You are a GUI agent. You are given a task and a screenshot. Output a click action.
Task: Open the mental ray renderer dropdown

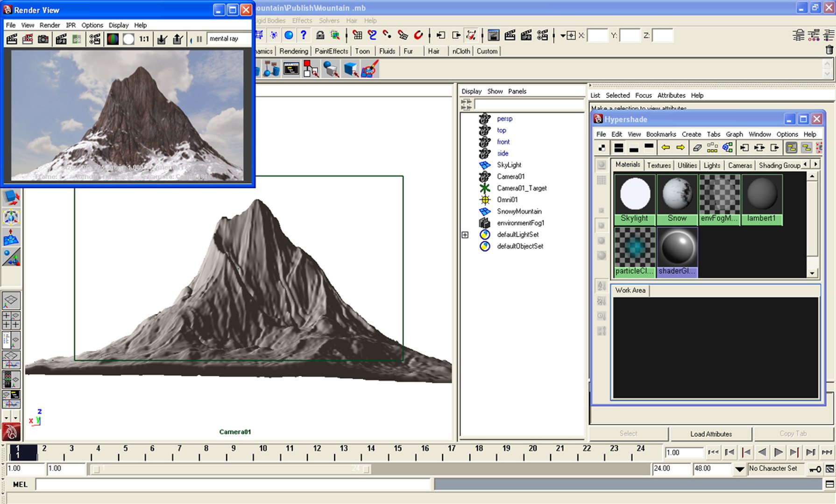pyautogui.click(x=229, y=39)
